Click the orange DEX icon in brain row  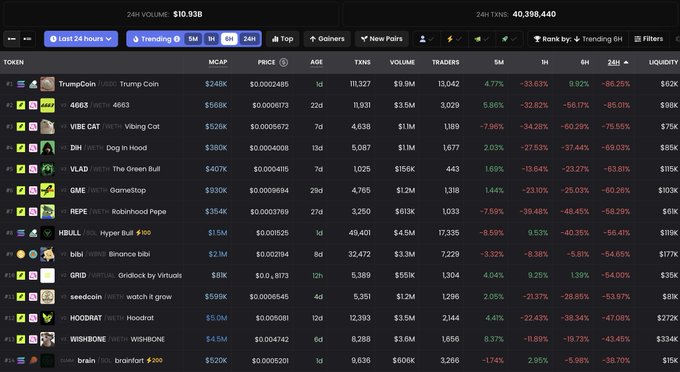(33, 360)
